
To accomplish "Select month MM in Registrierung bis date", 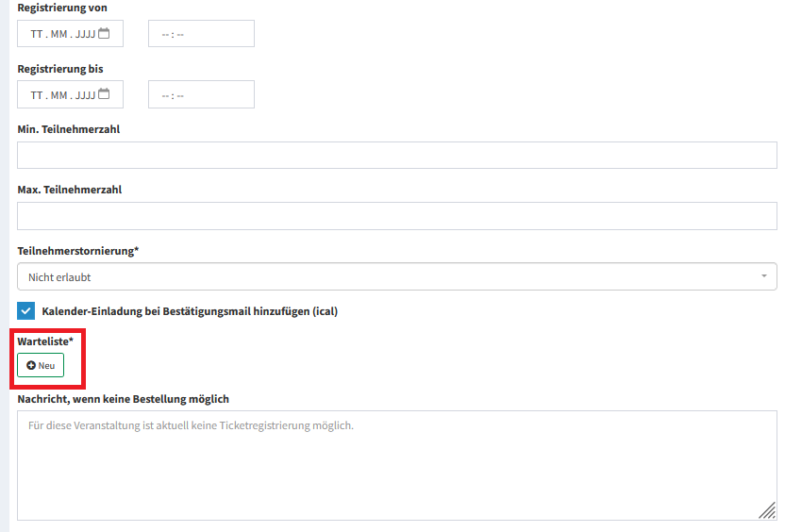I will coord(58,95).
